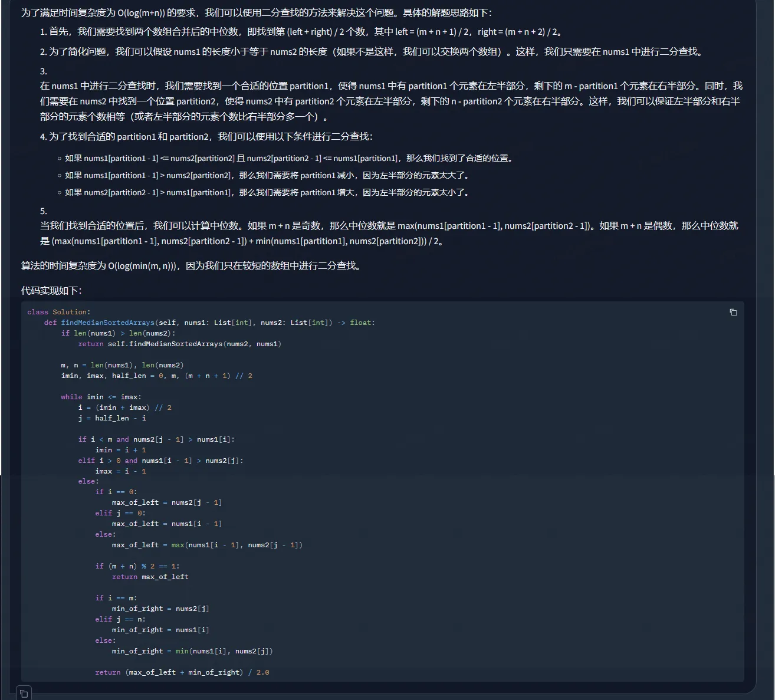775x700 pixels.
Task: Click 'max_of_left = max(nums1[i - 1], nums2[j - 1])'
Action: (x=207, y=545)
